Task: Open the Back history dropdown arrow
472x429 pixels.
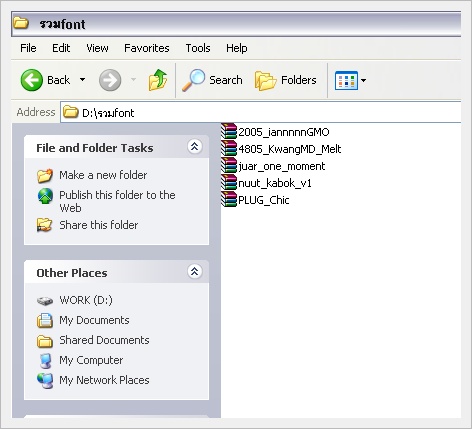Action: (x=82, y=80)
